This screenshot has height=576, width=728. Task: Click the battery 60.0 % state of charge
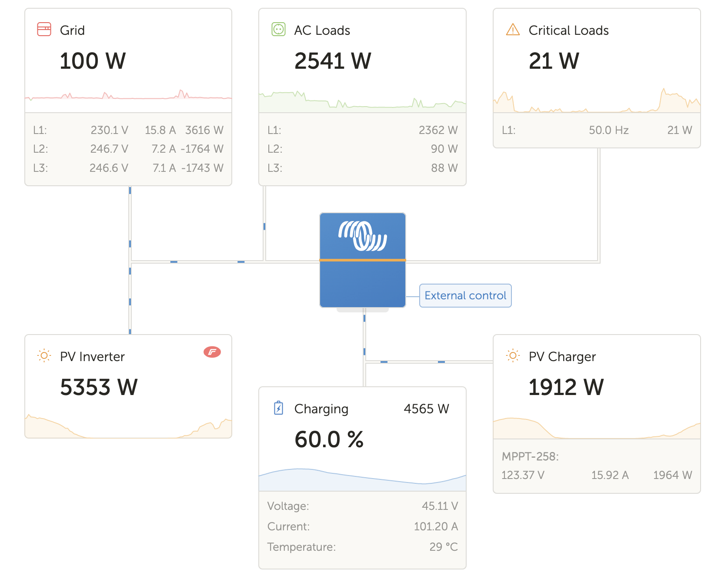click(329, 439)
